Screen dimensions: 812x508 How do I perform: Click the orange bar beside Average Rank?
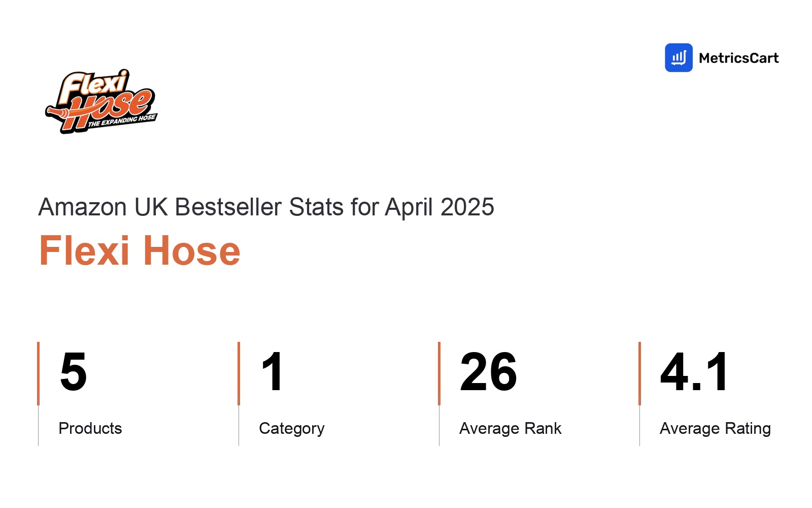(439, 373)
